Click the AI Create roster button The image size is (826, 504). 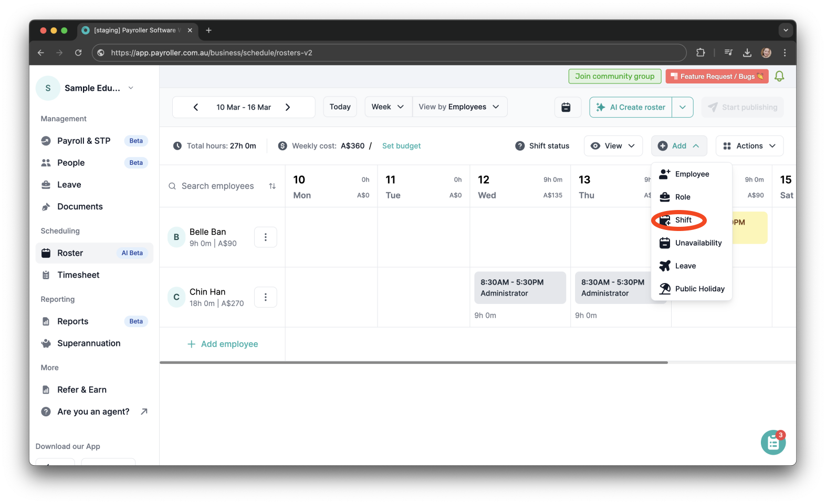click(631, 107)
